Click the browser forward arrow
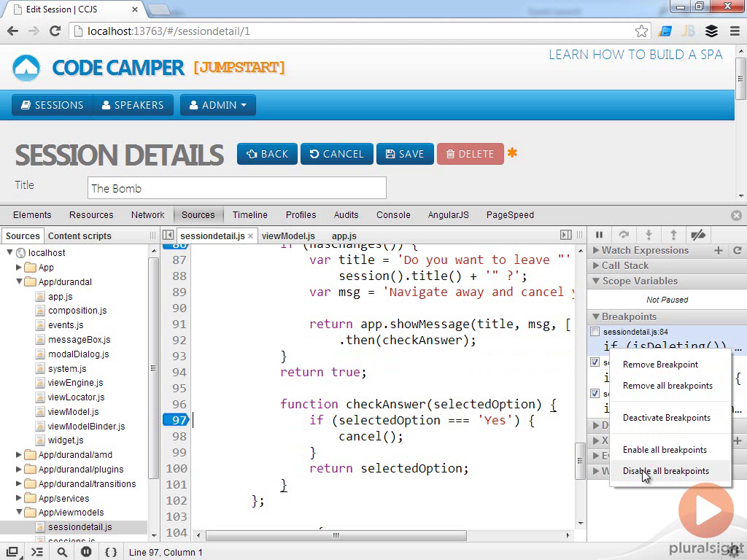Screen dimensions: 747x560 click(x=34, y=31)
